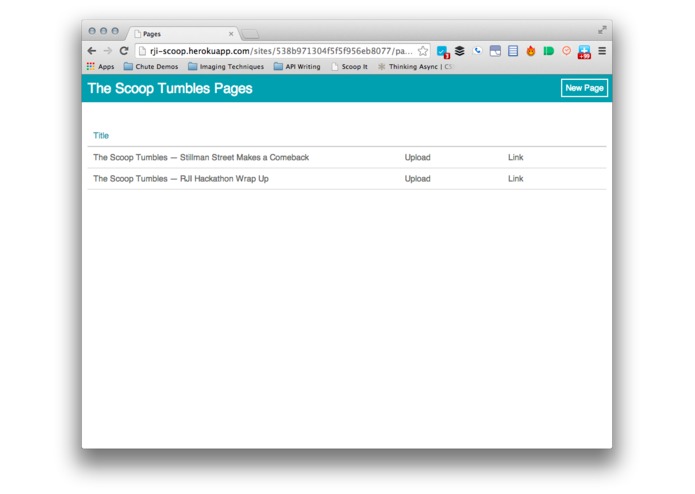Click the address bar URL field
Image resolution: width=695 pixels, height=494 pixels.
click(281, 51)
